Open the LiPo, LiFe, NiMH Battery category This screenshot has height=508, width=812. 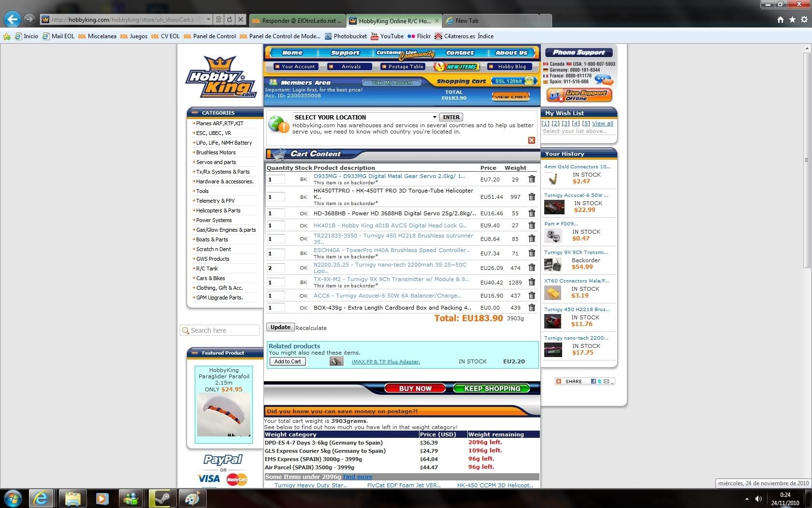coord(224,143)
